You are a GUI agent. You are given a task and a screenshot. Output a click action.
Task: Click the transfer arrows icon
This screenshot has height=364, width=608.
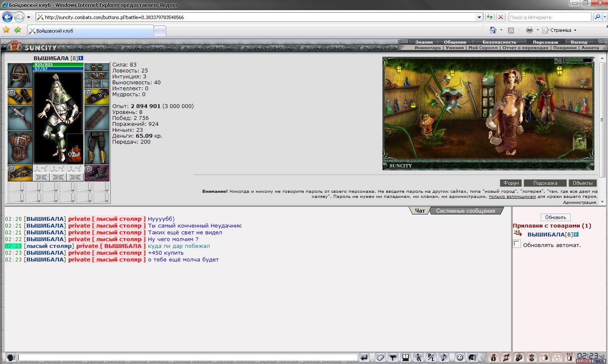[x=506, y=358]
